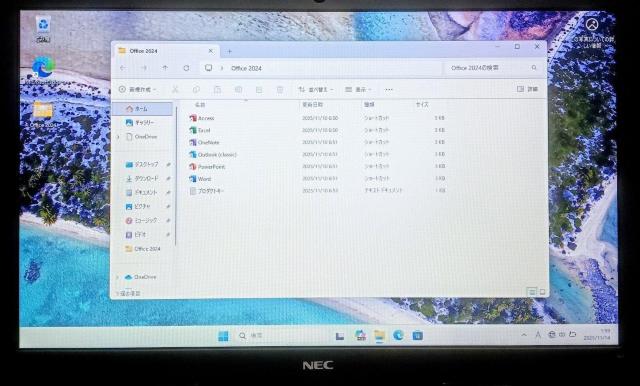
Task: Go back with the back arrow
Action: coord(123,68)
